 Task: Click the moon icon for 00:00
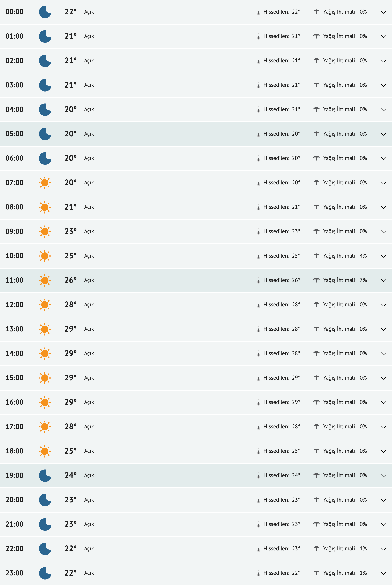click(45, 12)
